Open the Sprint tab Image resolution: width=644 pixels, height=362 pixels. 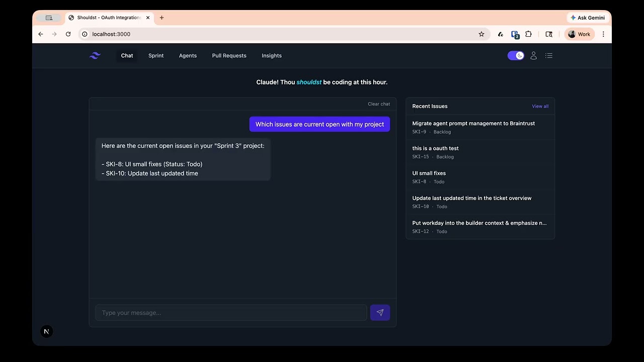pos(156,56)
